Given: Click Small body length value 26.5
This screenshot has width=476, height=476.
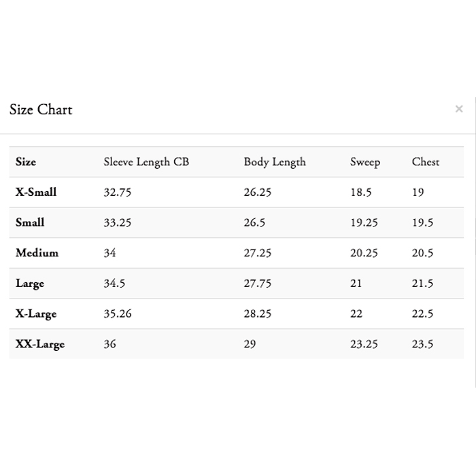Looking at the screenshot, I should click(254, 222).
